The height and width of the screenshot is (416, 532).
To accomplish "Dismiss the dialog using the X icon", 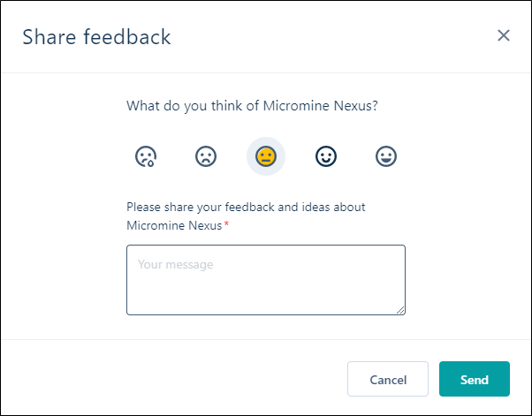I will coord(504,35).
